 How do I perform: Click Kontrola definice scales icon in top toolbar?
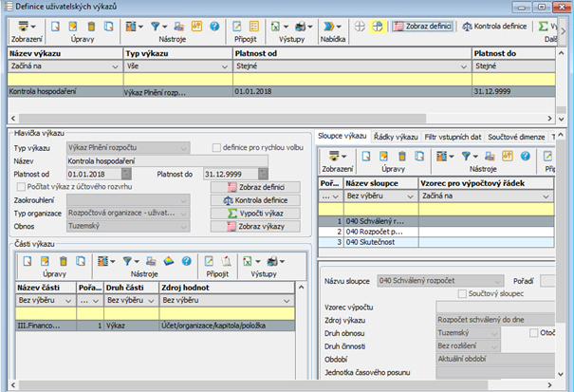(469, 27)
